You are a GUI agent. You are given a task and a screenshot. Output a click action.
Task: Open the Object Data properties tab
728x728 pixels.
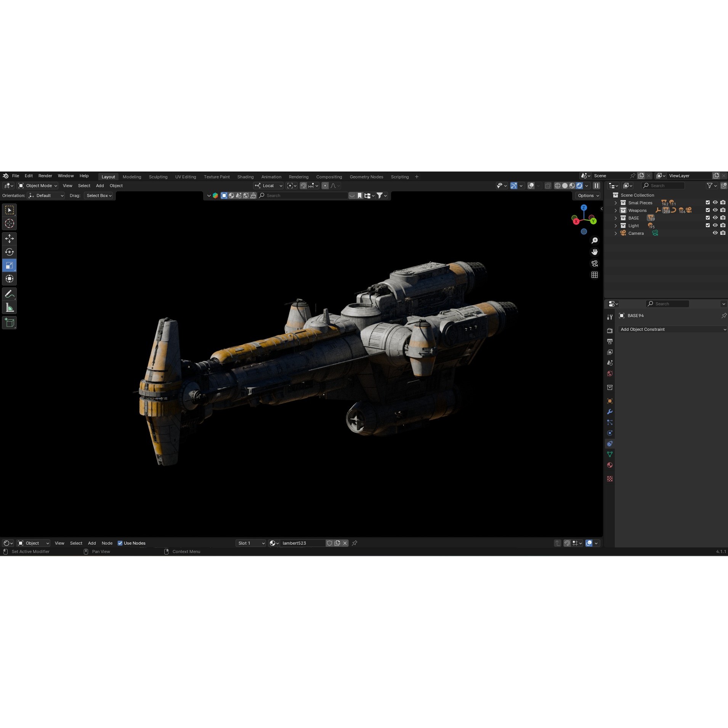pos(610,454)
